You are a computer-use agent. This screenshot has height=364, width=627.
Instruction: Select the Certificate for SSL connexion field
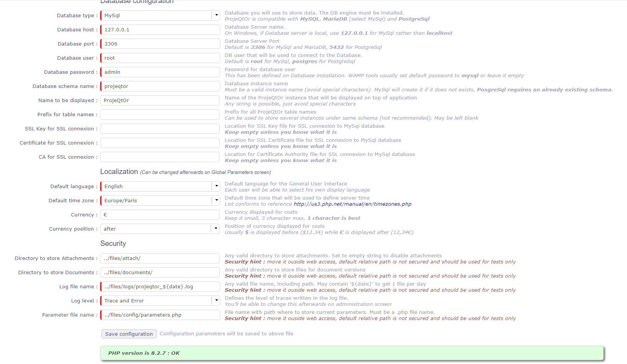160,143
